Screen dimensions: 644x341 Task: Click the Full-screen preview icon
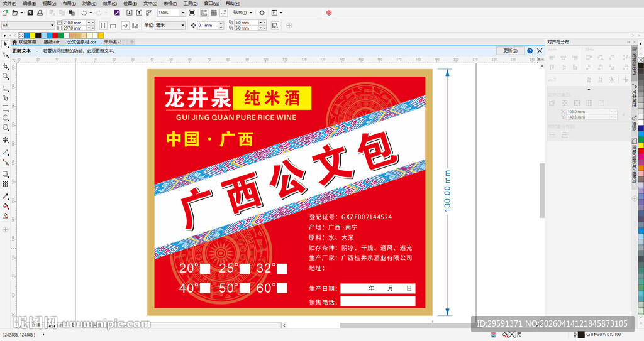192,13
